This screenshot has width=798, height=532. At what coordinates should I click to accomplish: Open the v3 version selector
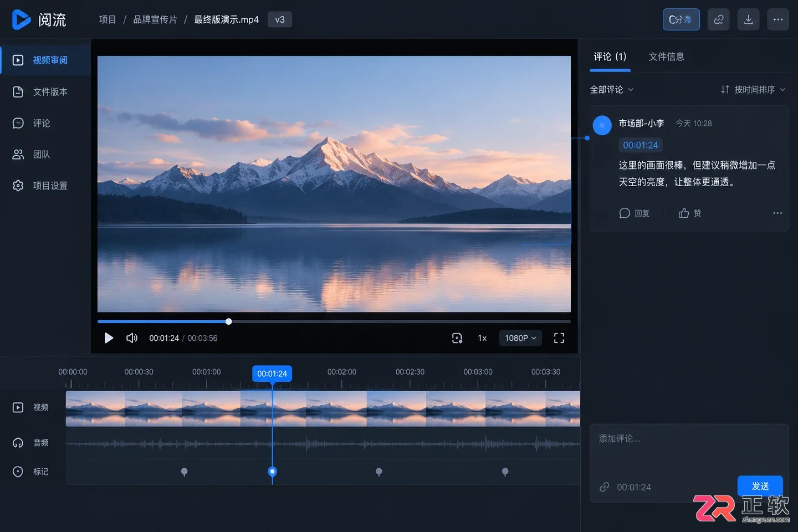tap(280, 19)
